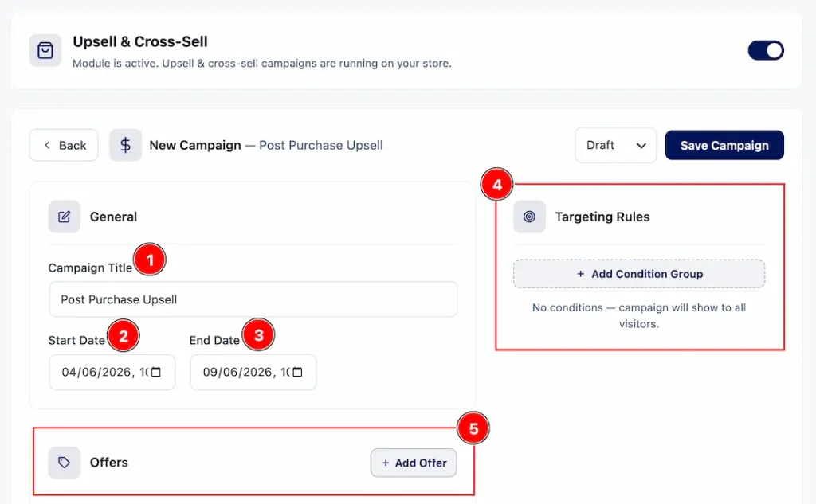Click the 'Post Purchase Upsell' subtitle text
Viewport: 816px width, 504px height.
321,145
